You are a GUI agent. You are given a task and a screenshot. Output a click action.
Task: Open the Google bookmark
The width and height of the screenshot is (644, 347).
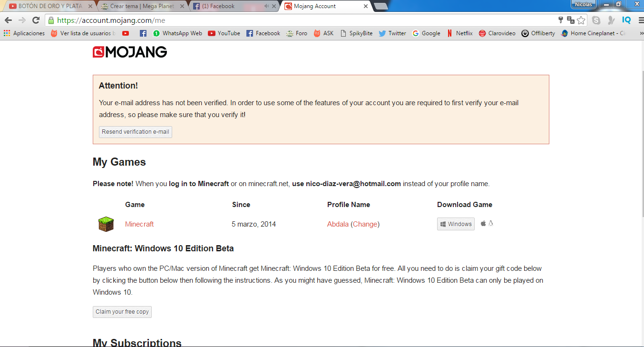(426, 33)
